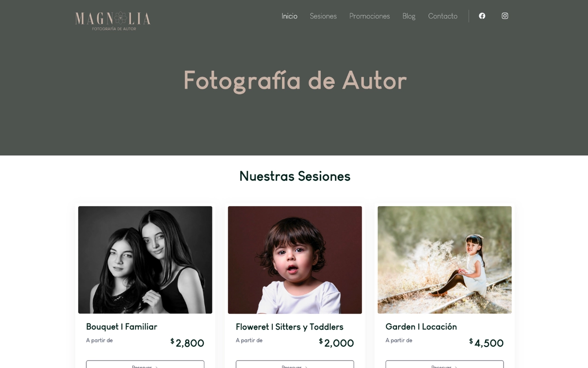Click the Magnolia logo in header

pos(113,21)
